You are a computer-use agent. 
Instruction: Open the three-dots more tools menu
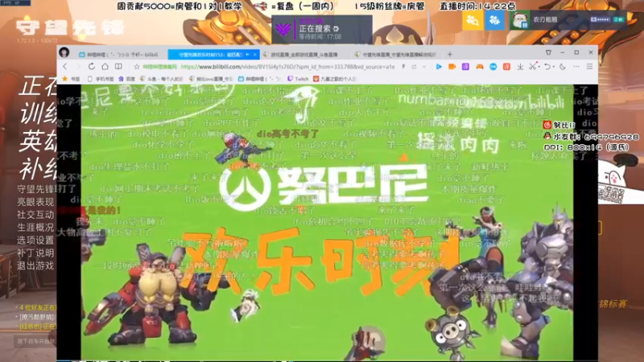point(576,67)
